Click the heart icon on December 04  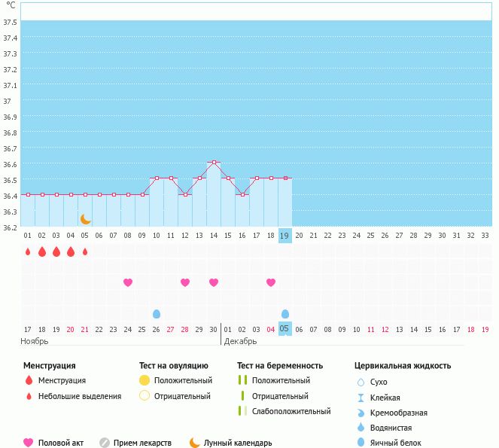tap(271, 282)
